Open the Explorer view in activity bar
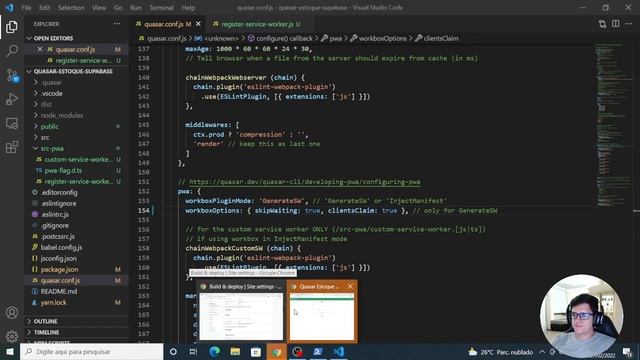 click(12, 27)
